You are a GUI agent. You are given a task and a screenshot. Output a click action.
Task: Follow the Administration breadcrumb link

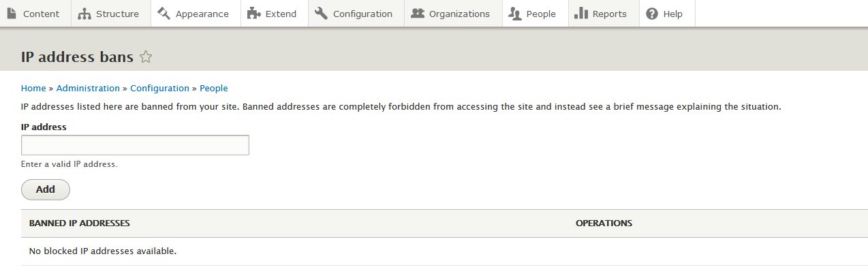[x=88, y=88]
